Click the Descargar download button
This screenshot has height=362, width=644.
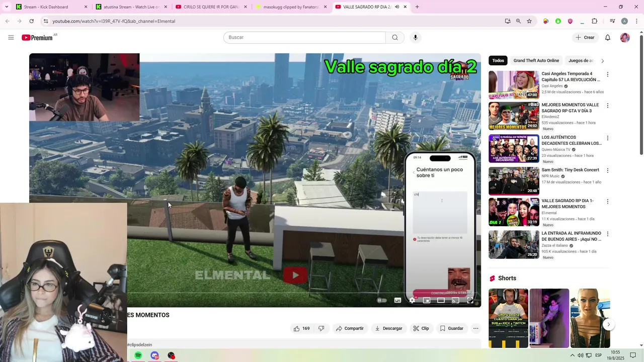388,328
